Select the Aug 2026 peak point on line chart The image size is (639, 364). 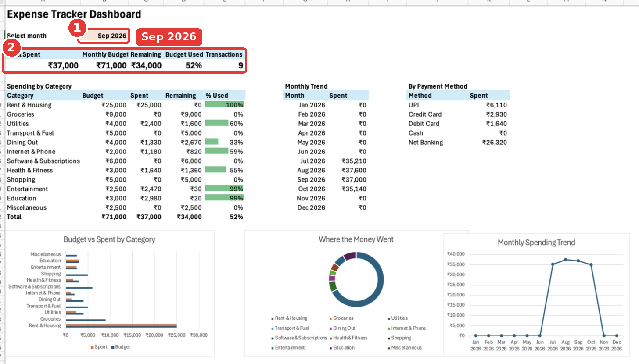pos(565,260)
